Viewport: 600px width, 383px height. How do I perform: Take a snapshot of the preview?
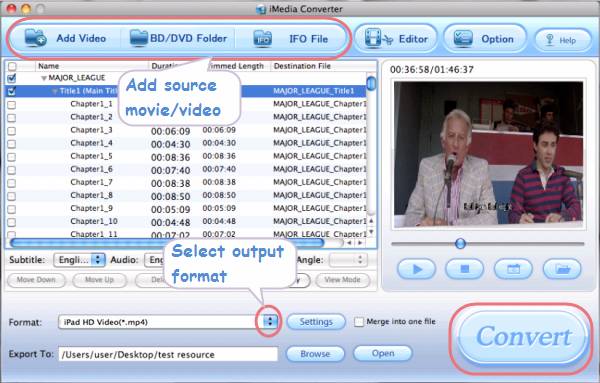pos(513,269)
